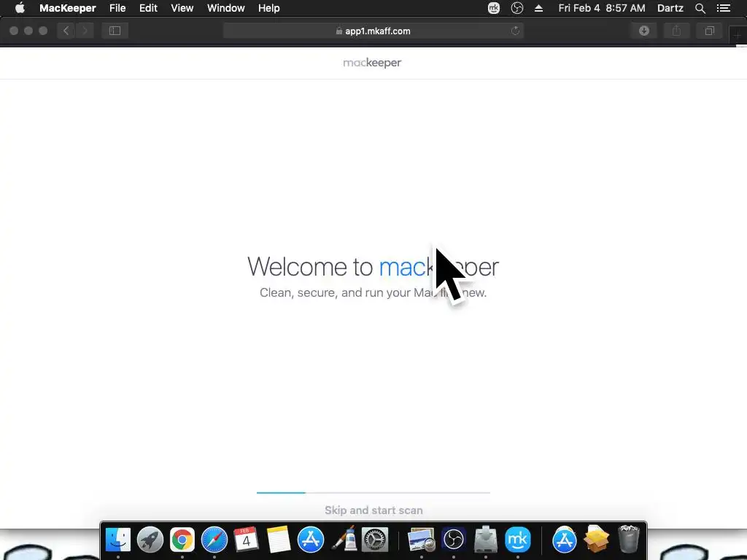Reload the page with refresh icon

pos(515,31)
